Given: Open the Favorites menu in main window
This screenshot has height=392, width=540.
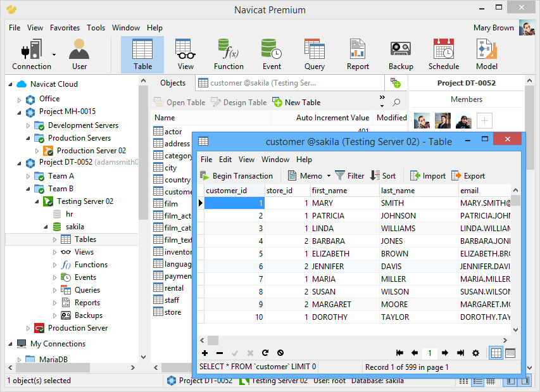Looking at the screenshot, I should point(65,28).
